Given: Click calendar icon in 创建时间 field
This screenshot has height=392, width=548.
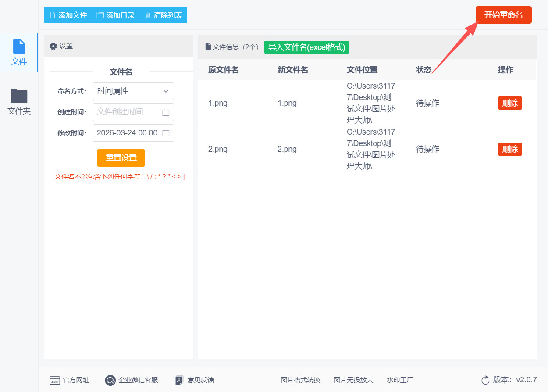Looking at the screenshot, I should (x=166, y=112).
